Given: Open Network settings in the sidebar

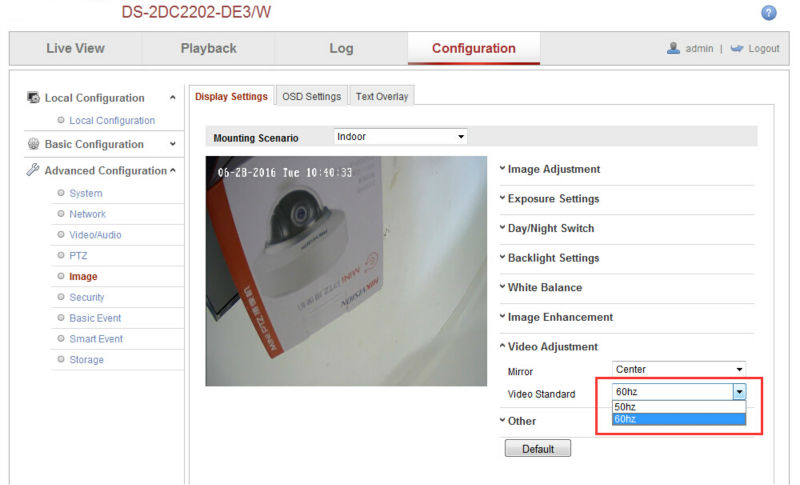Looking at the screenshot, I should coord(87,214).
